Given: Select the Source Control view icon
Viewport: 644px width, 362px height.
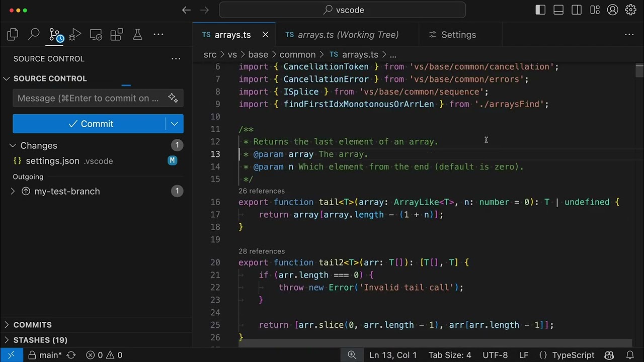Looking at the screenshot, I should pos(55,35).
